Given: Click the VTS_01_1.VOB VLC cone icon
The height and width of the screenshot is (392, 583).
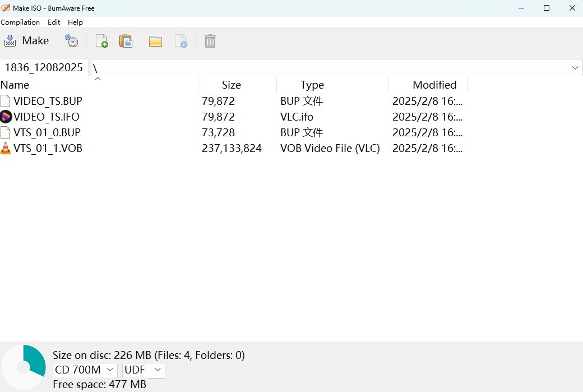Looking at the screenshot, I should click(x=6, y=148).
